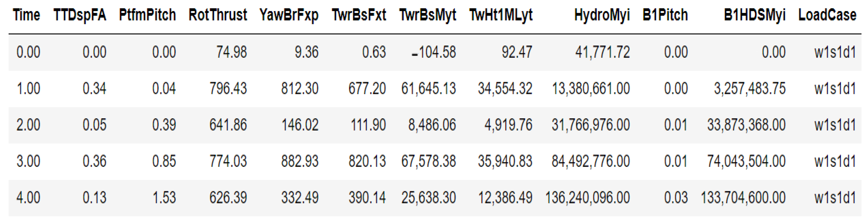This screenshot has height=224, width=868.
Task: Click the Time column header
Action: click(x=26, y=15)
